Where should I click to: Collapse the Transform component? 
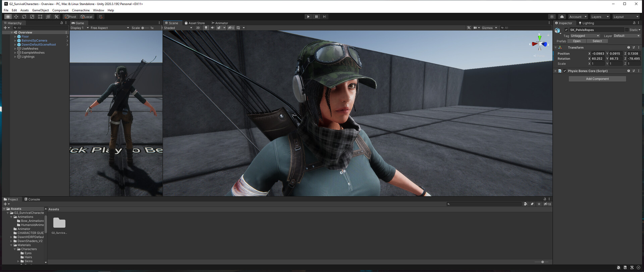point(556,47)
